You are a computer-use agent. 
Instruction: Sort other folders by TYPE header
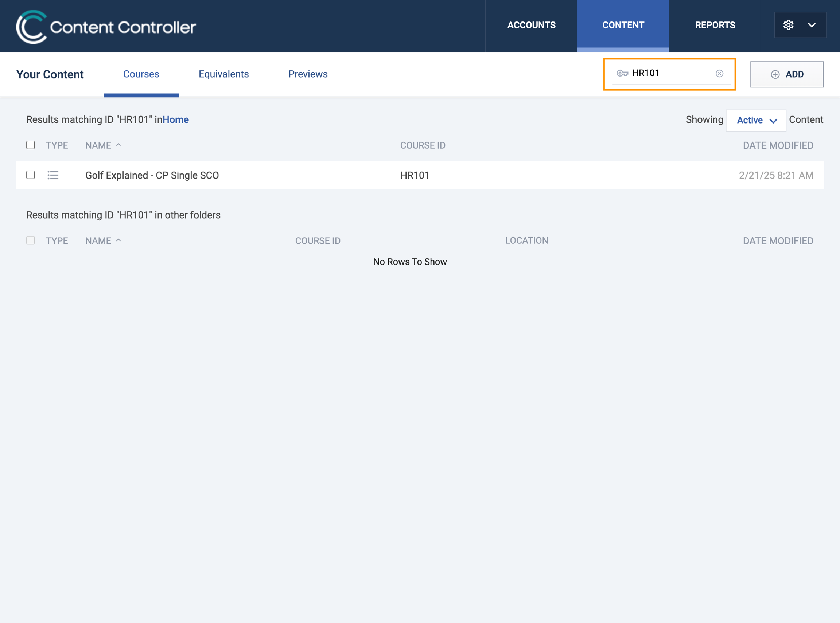[57, 240]
